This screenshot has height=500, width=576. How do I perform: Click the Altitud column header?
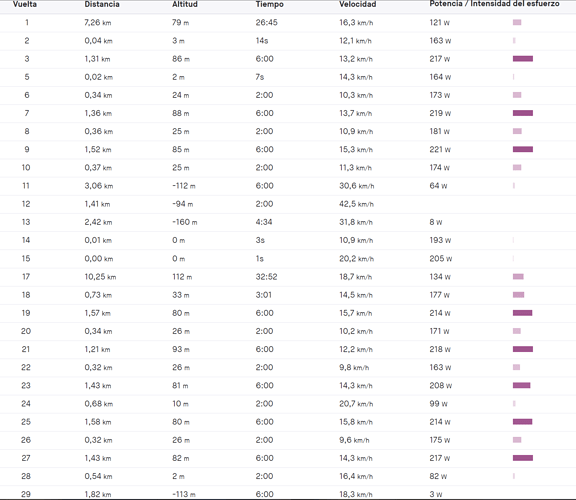point(185,4)
